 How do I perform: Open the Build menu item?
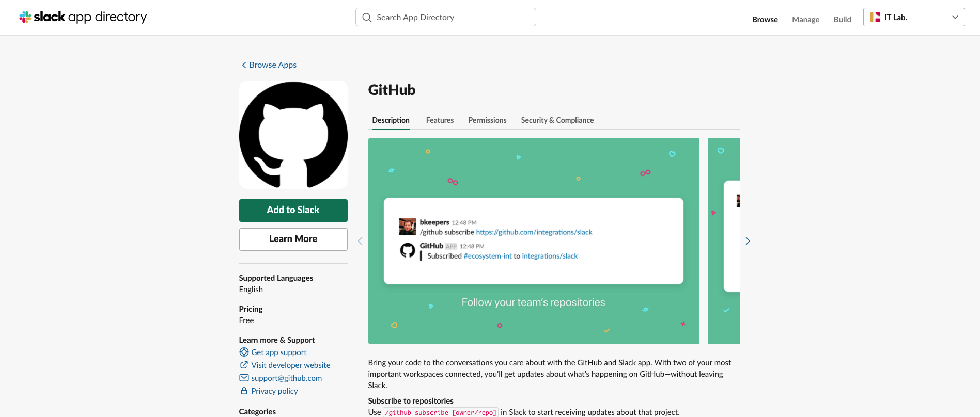[x=842, y=19]
